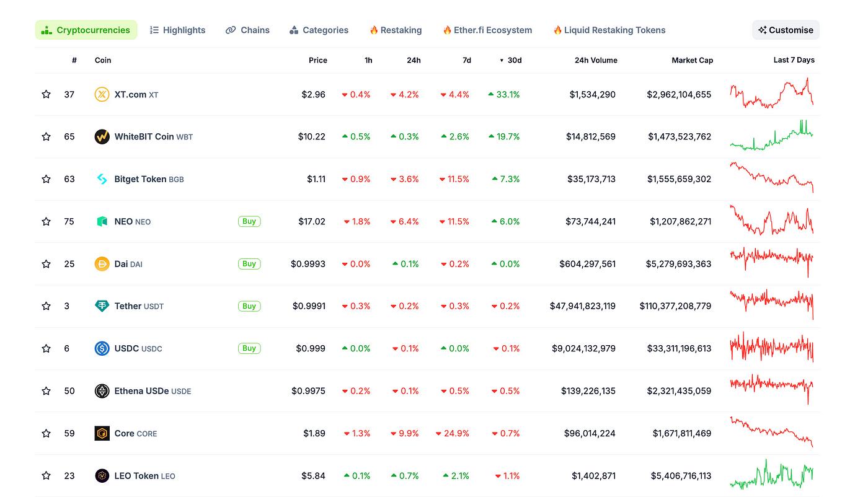
Task: Switch to the Highlights tab
Action: [177, 30]
